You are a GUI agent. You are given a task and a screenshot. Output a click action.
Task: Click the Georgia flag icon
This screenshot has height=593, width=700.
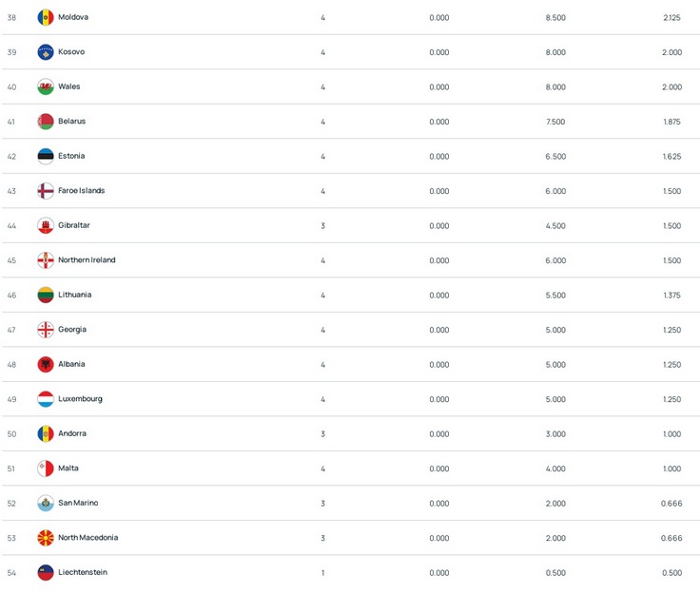(x=46, y=330)
